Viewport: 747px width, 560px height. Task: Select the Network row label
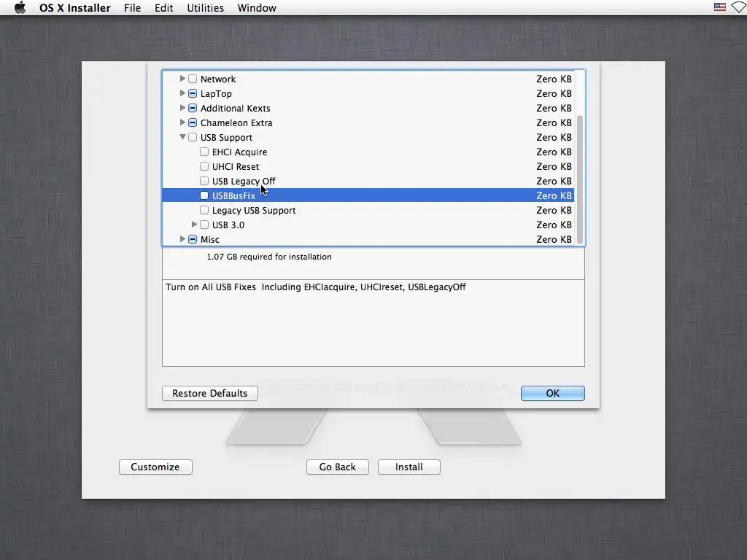217,79
